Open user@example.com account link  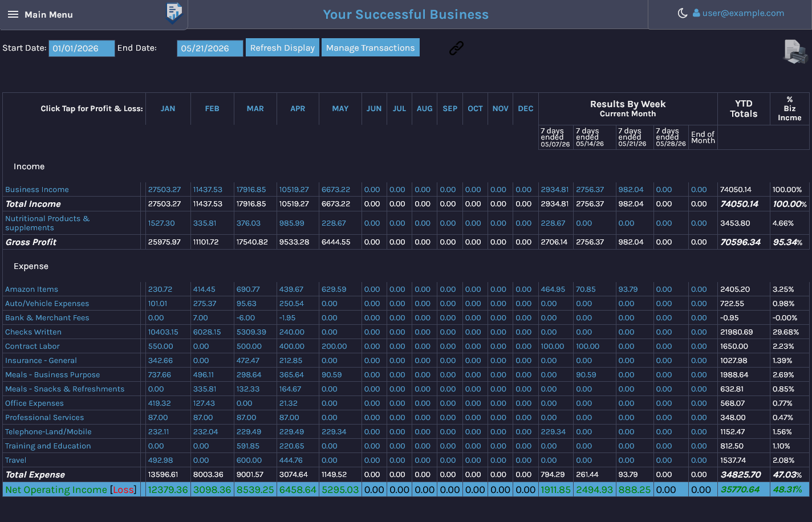point(743,13)
